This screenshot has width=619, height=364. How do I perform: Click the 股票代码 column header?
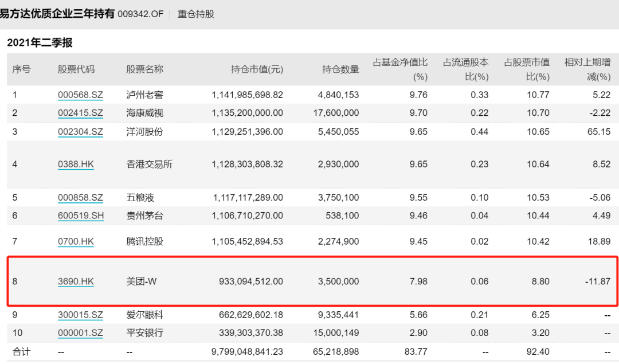tap(76, 69)
